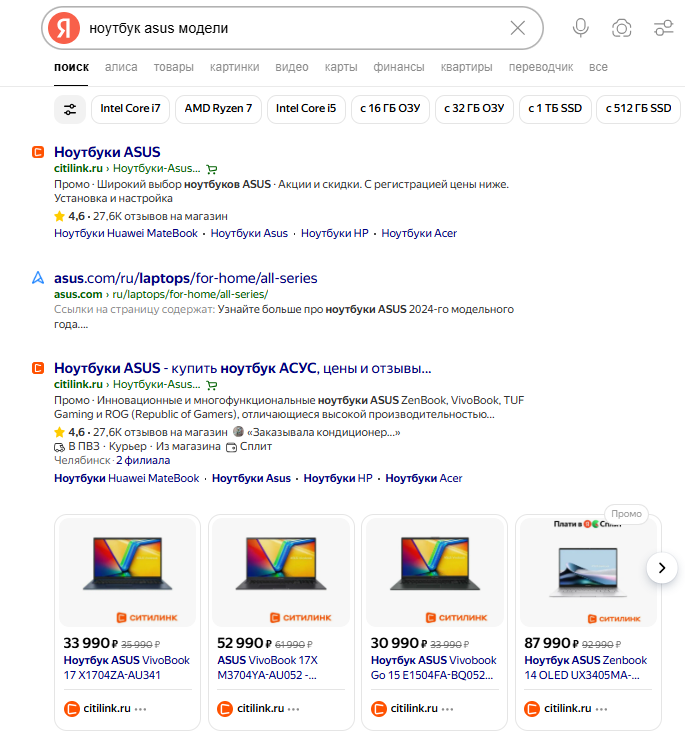This screenshot has height=736, width=685.
Task: Switch to the 'алиса' tab
Action: click(x=121, y=67)
